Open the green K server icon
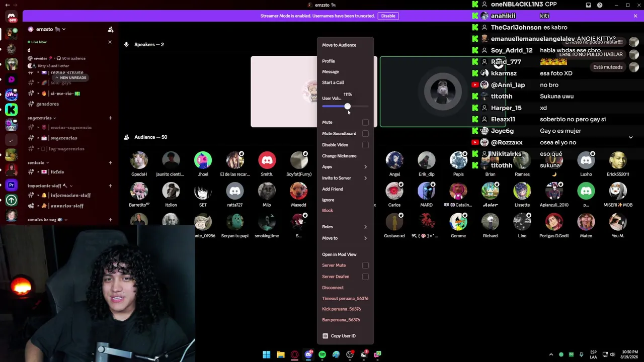Viewport: 644px width, 362px height. [11, 109]
